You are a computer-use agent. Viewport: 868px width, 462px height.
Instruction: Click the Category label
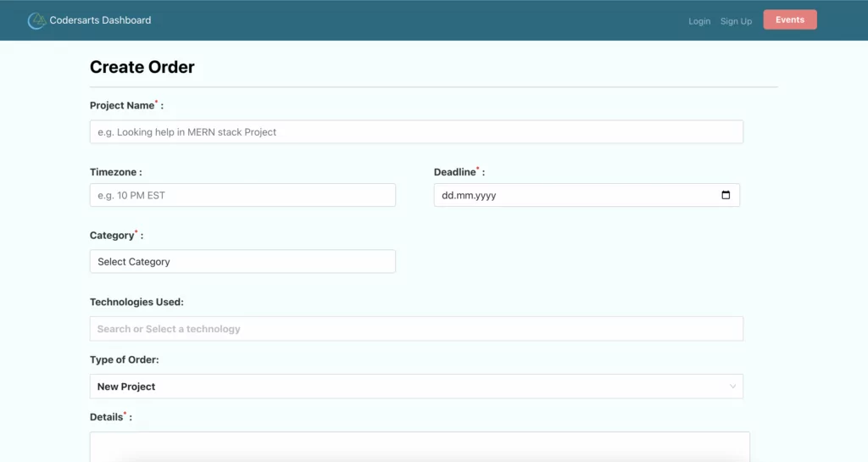click(116, 235)
